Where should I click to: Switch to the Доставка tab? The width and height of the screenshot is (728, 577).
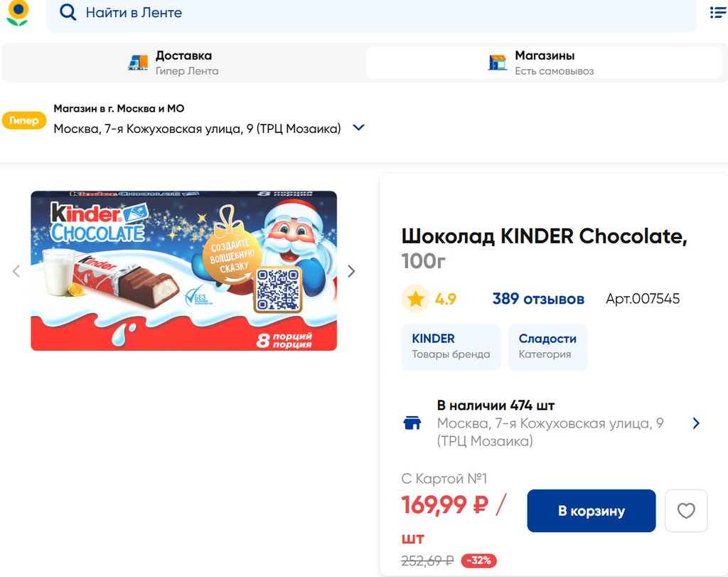(x=183, y=63)
